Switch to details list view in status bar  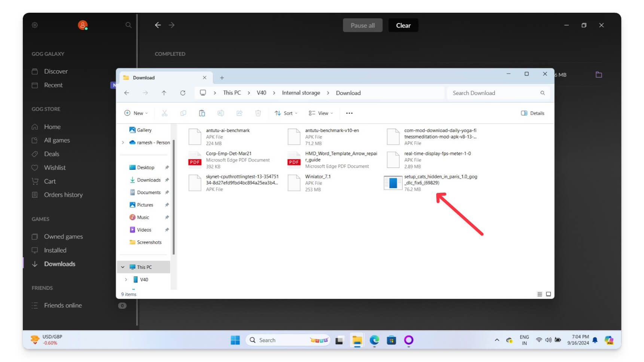click(540, 294)
